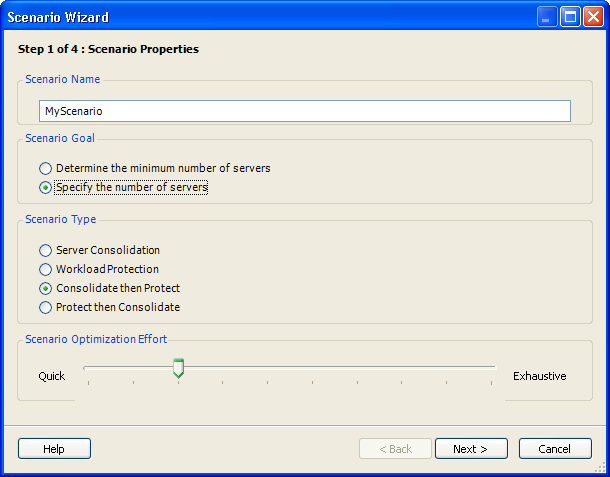Select Consolidate then Protect radio button
610x477 pixels.
[x=46, y=288]
